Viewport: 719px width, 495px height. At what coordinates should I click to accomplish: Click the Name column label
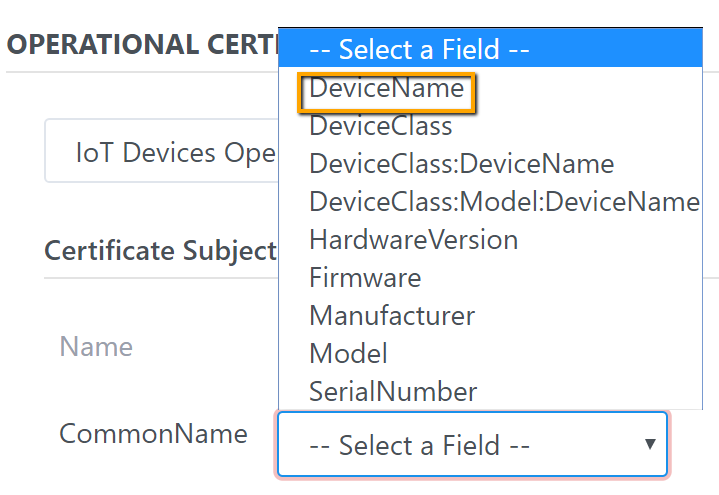point(96,347)
